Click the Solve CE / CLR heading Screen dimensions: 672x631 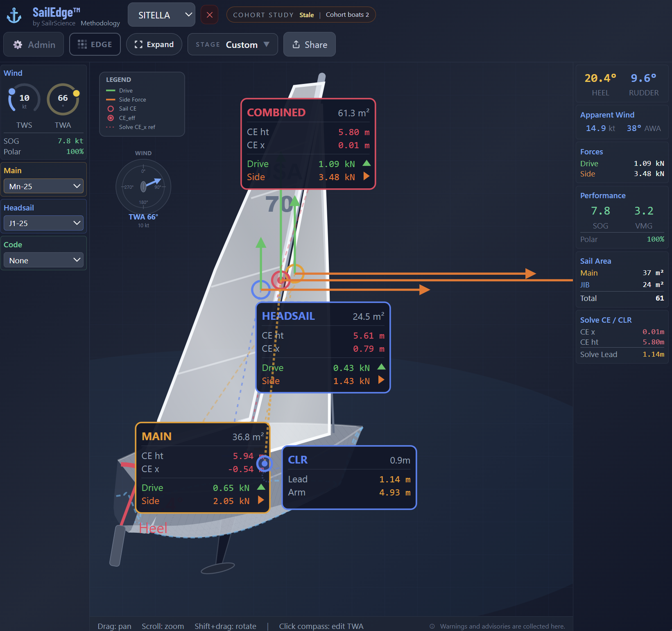(606, 320)
